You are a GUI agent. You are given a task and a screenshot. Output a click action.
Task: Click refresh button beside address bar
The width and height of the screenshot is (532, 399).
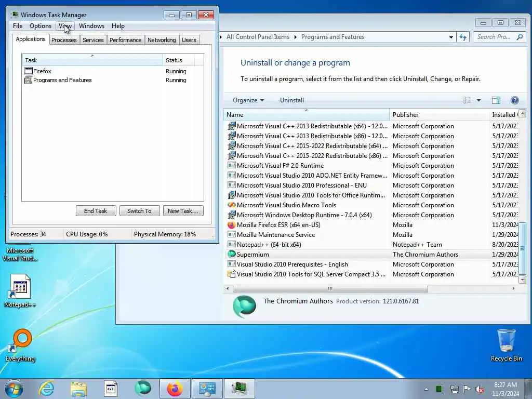click(x=463, y=37)
